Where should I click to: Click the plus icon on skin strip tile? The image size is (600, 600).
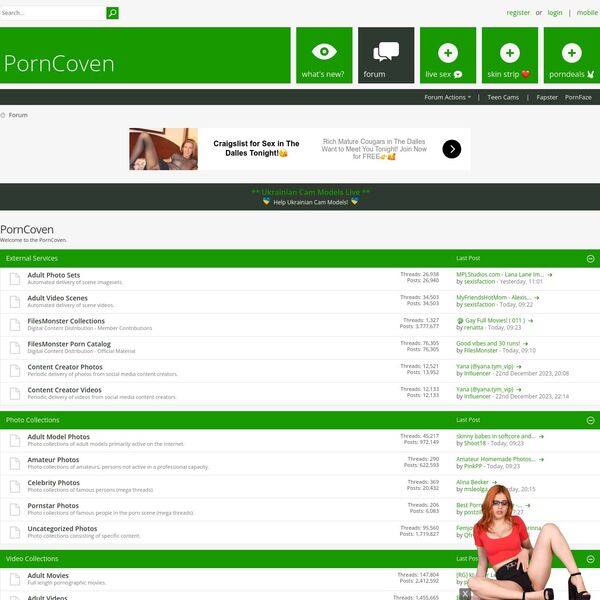point(510,52)
